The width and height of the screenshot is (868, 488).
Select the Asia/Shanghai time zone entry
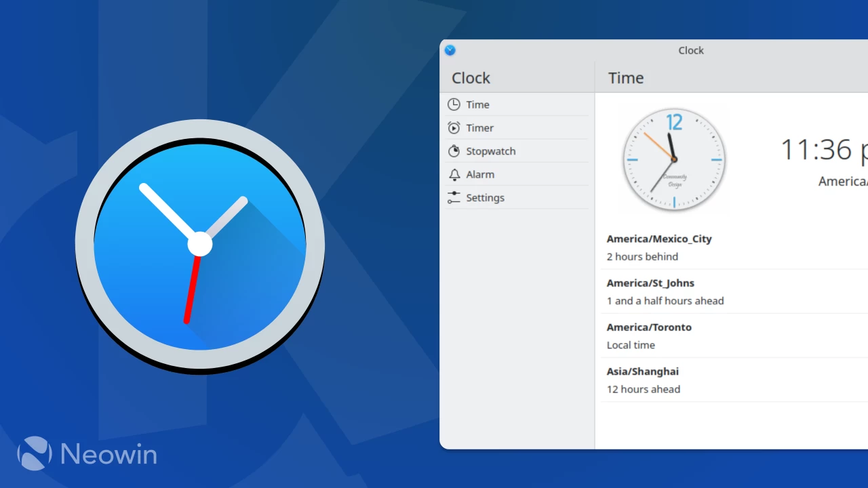(x=734, y=380)
